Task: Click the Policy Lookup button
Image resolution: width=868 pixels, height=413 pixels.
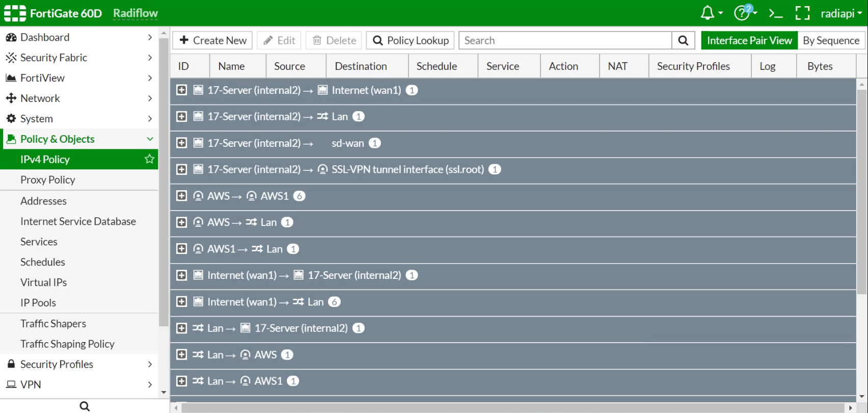Action: tap(410, 40)
